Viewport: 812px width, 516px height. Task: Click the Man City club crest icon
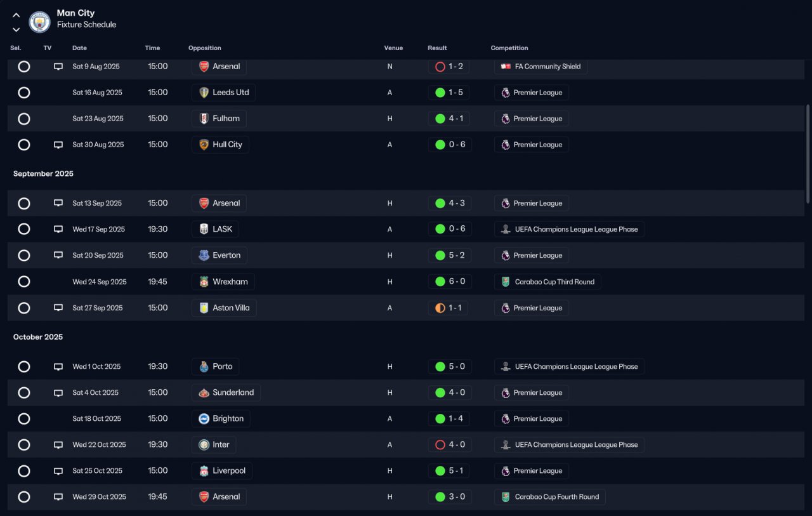click(40, 22)
